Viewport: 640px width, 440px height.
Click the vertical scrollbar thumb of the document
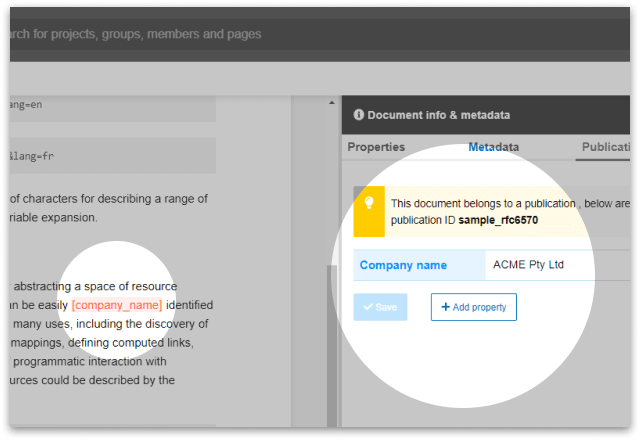(332, 340)
